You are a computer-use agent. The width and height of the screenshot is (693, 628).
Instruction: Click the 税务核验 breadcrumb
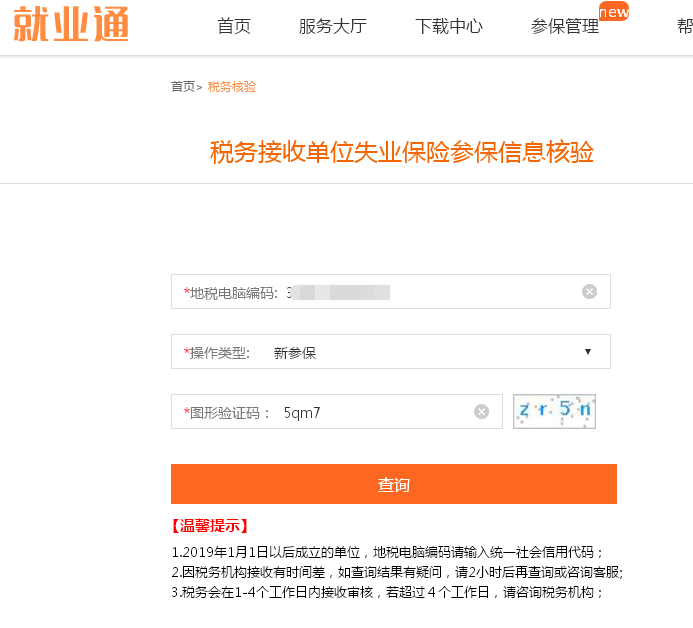[x=232, y=87]
